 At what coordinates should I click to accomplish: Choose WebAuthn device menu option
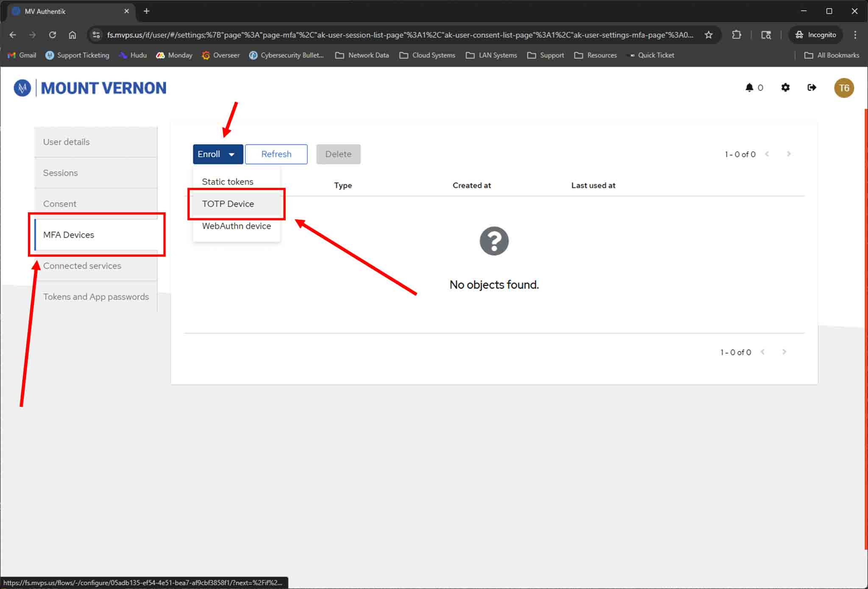click(x=236, y=226)
